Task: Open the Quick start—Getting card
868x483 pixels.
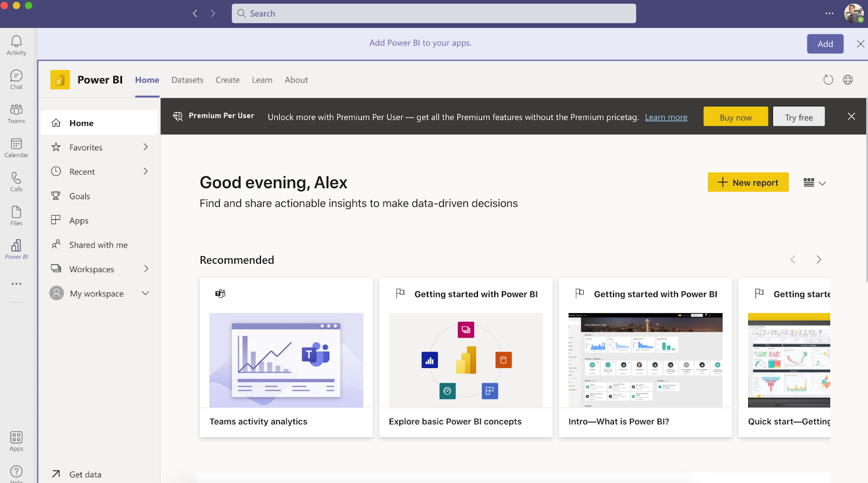Action: click(784, 358)
